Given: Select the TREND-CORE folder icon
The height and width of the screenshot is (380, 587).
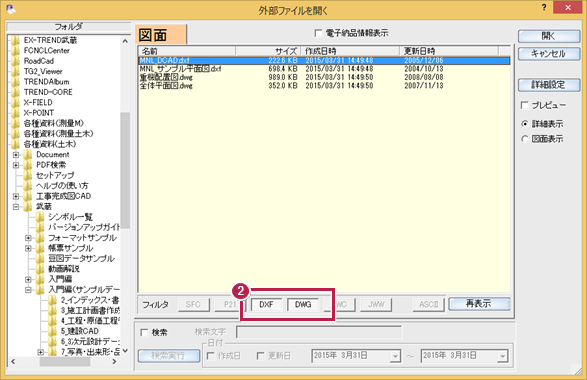Looking at the screenshot, I should [15, 92].
